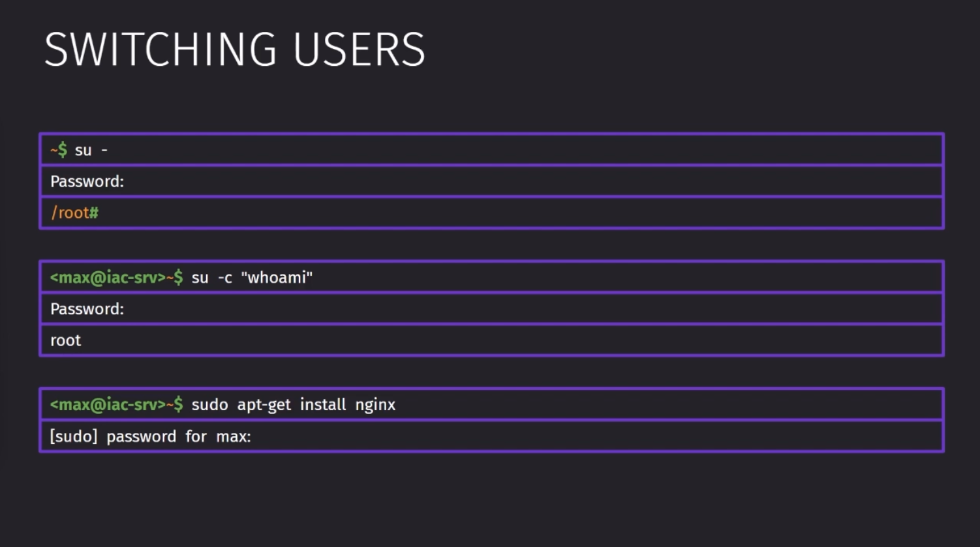Image resolution: width=980 pixels, height=547 pixels.
Task: Click the second Password: prompt row
Action: (x=491, y=308)
